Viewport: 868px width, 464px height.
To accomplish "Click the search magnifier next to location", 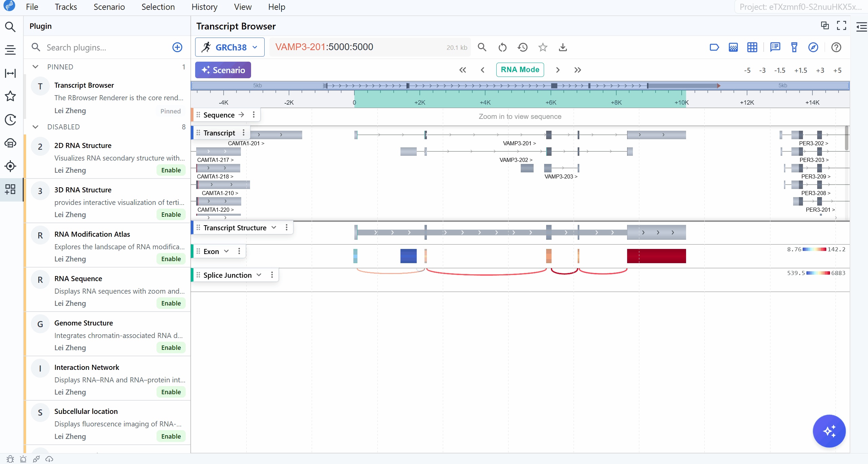I will [x=482, y=47].
